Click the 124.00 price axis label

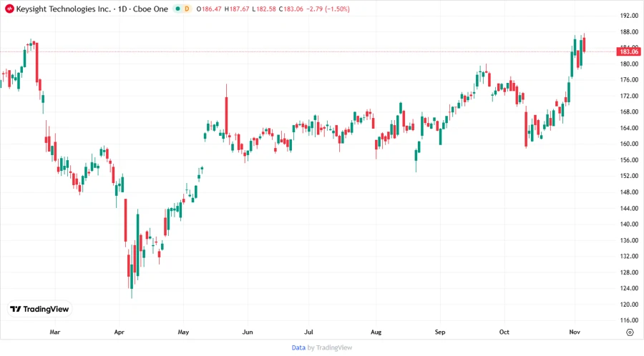point(629,288)
